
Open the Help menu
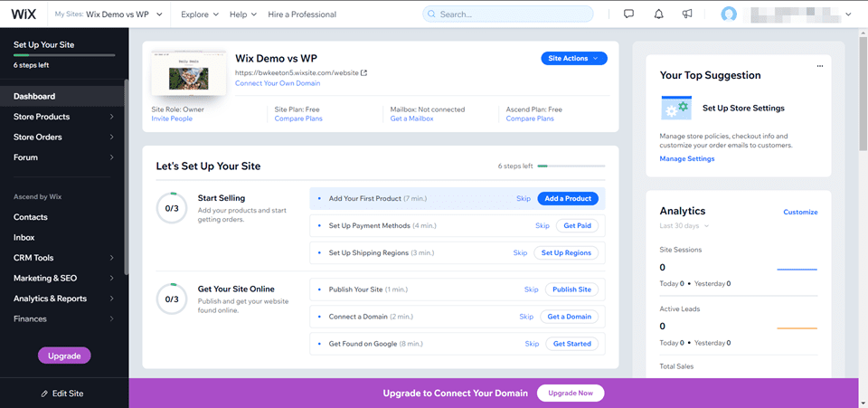pos(243,14)
